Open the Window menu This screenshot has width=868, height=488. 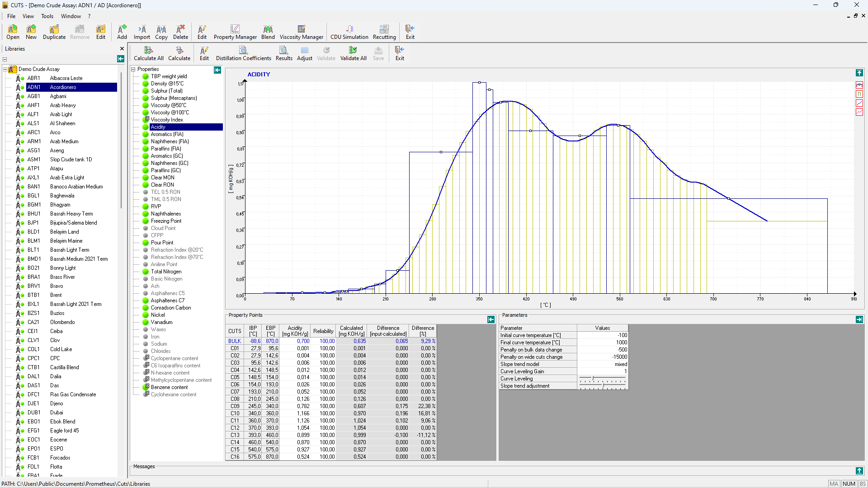tap(71, 16)
